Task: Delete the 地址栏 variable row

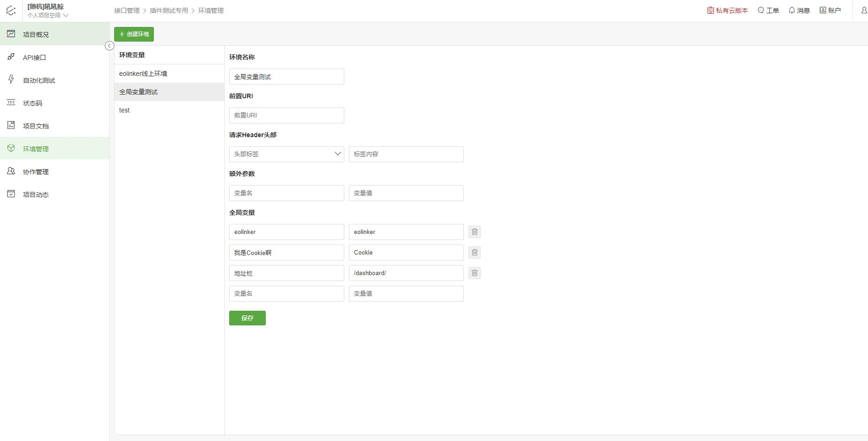Action: [474, 273]
